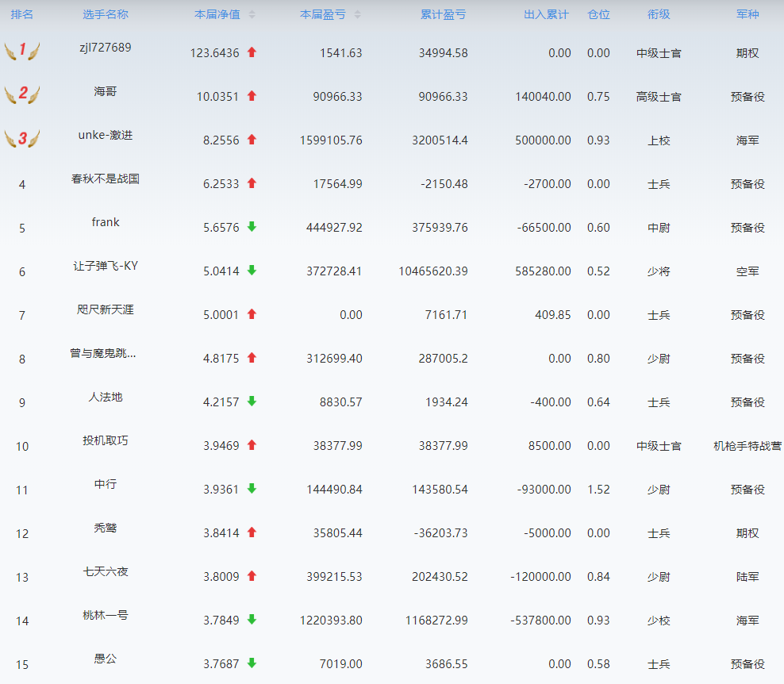
Task: Select branch 机枪手特战营
Action: pos(747,446)
